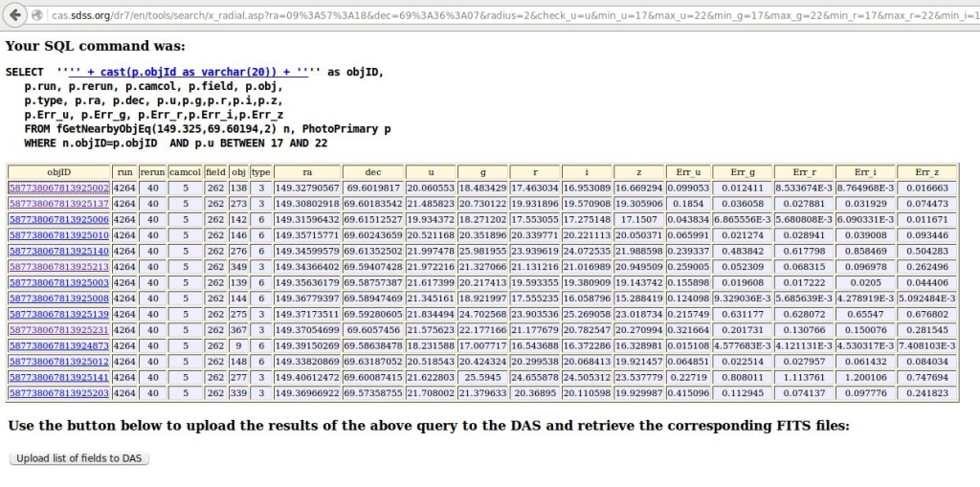980x487 pixels.
Task: Click the objID column header
Action: tap(59, 172)
